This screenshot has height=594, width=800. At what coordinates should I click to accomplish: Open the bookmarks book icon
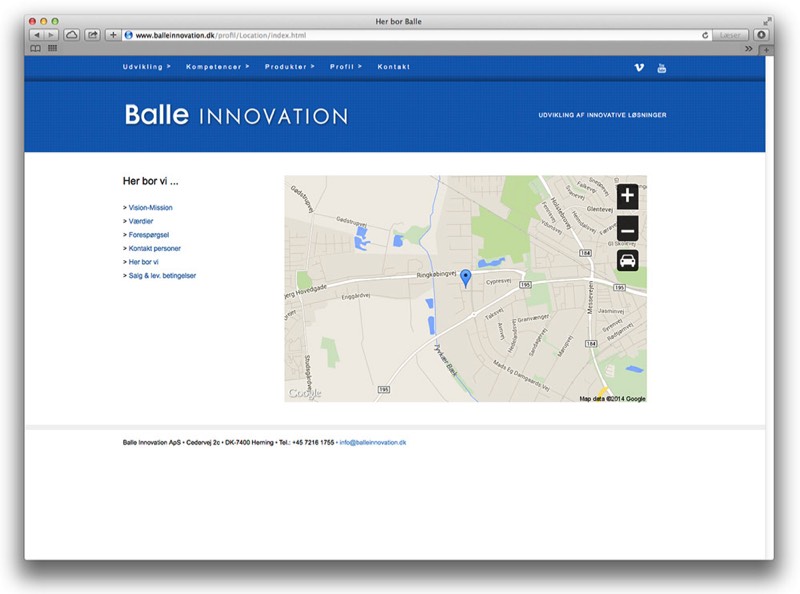point(36,48)
